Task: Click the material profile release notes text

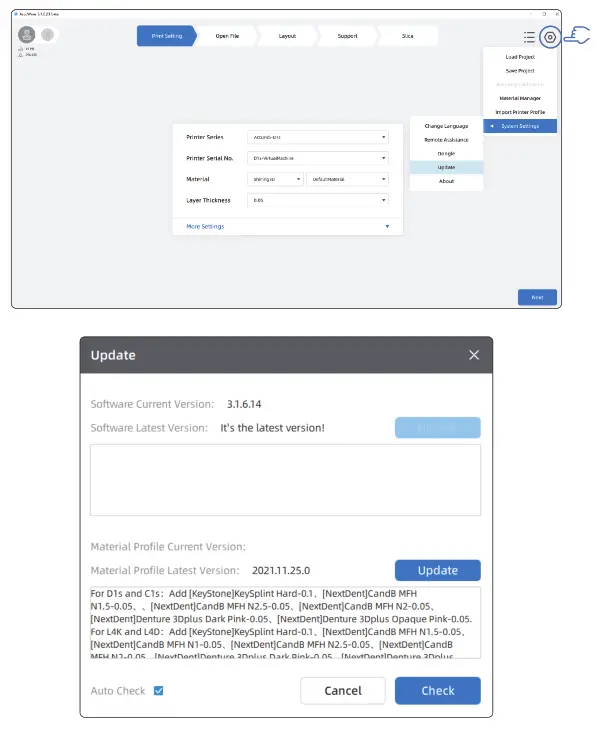Action: 285,623
